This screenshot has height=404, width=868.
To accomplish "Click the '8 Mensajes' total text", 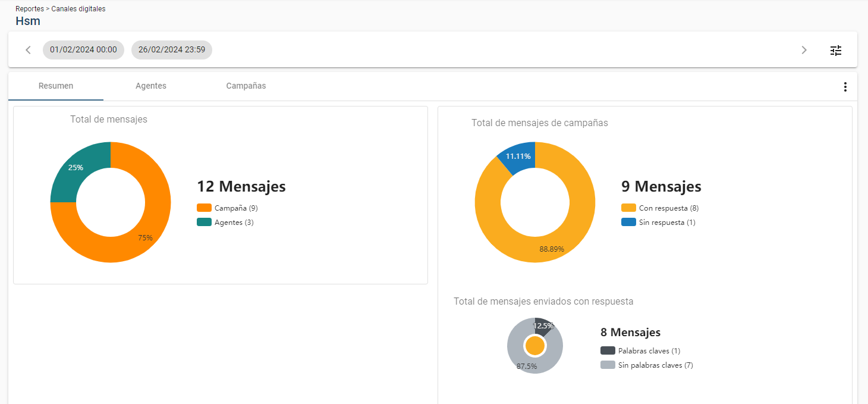I will click(630, 333).
